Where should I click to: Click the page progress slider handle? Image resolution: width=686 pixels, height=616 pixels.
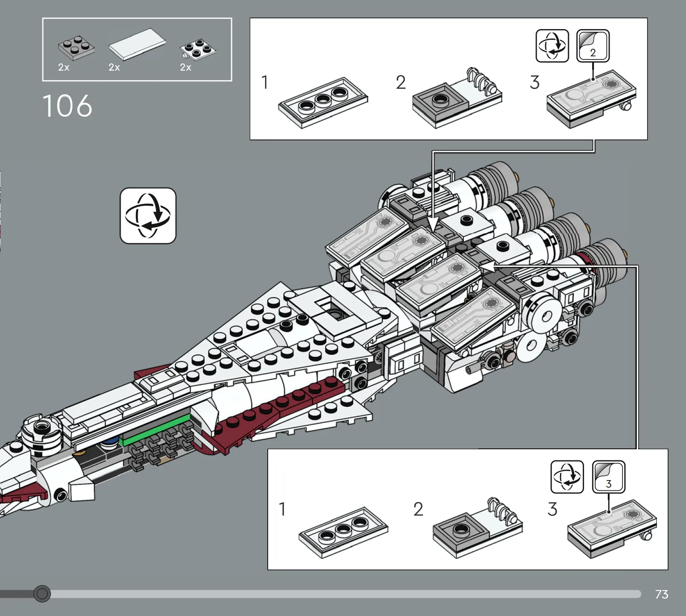42,594
